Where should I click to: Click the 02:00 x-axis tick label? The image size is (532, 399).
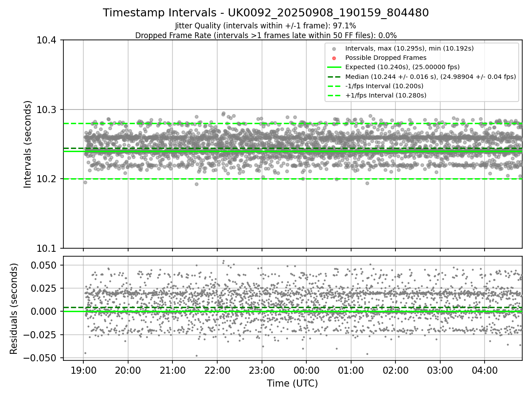tap(395, 370)
